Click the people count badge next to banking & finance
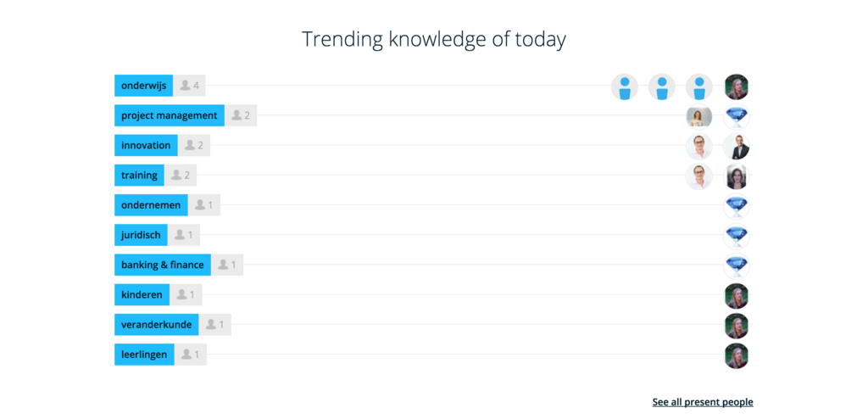Screen dimensions: 868x419 pos(227,265)
